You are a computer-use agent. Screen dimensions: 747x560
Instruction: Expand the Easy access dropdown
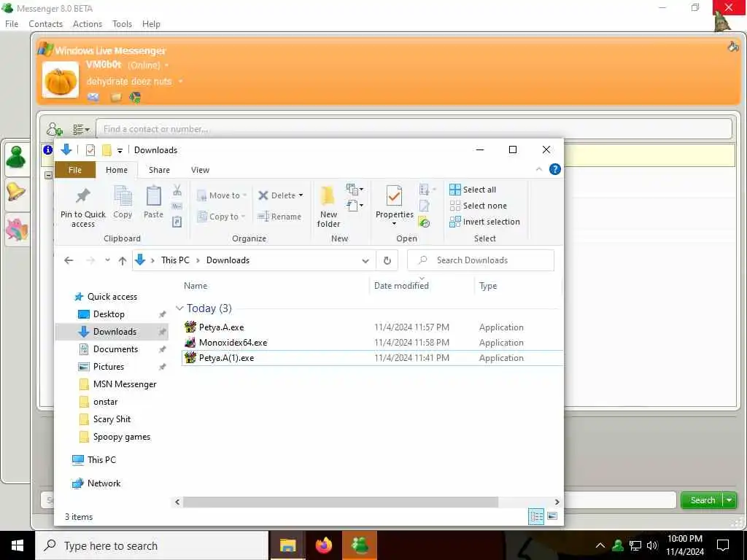point(355,206)
